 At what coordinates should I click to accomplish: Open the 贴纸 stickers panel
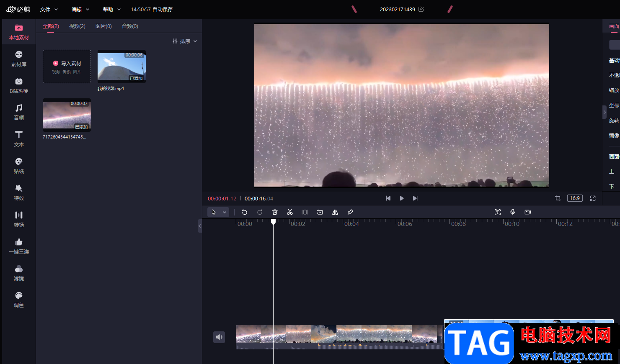[19, 166]
